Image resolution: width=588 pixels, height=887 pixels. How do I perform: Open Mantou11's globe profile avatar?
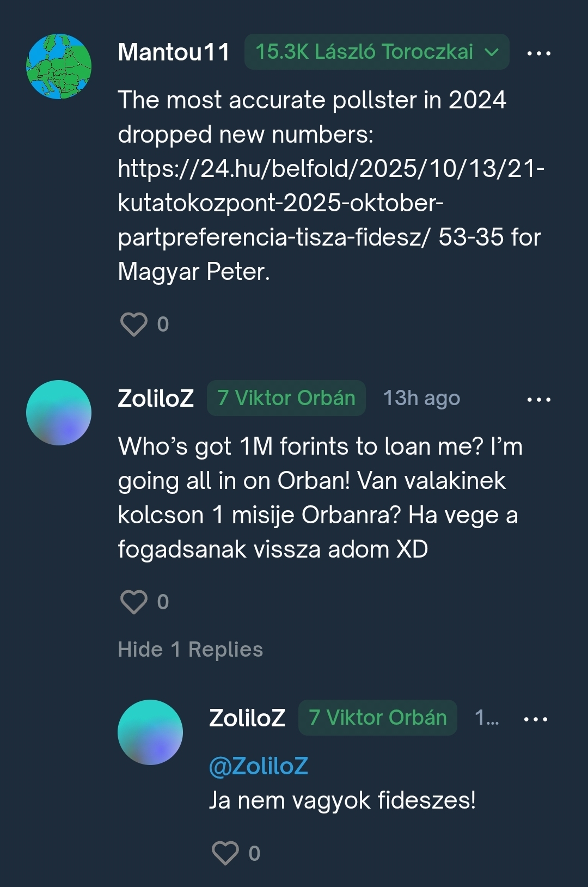tap(59, 66)
